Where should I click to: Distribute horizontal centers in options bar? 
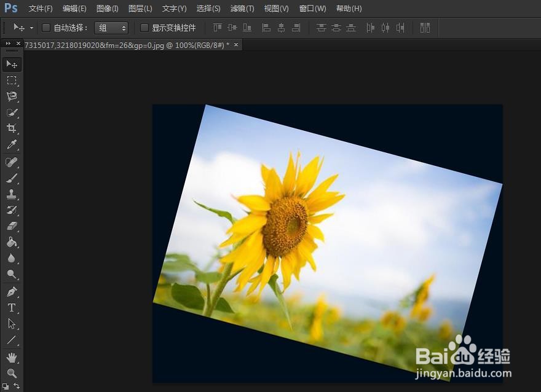[385, 28]
